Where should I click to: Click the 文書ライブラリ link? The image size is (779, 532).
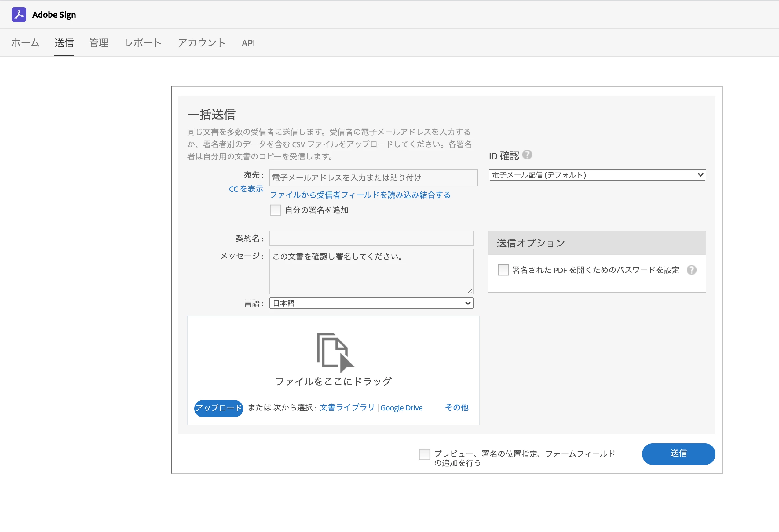point(347,408)
